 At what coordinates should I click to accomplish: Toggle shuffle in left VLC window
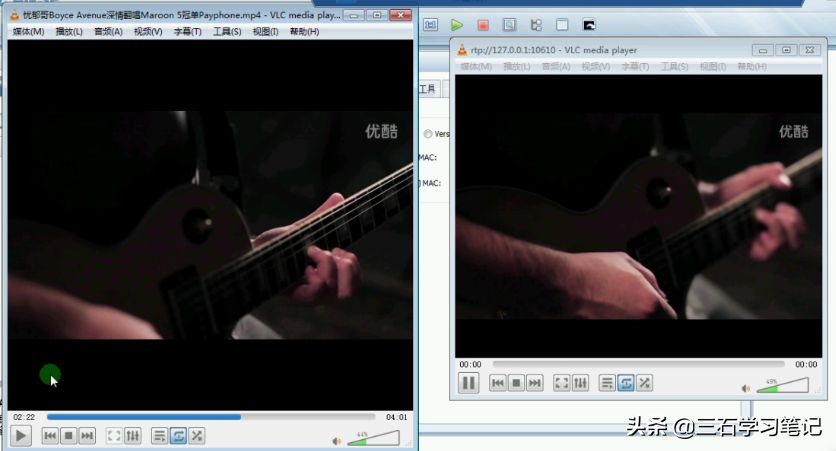pos(197,436)
